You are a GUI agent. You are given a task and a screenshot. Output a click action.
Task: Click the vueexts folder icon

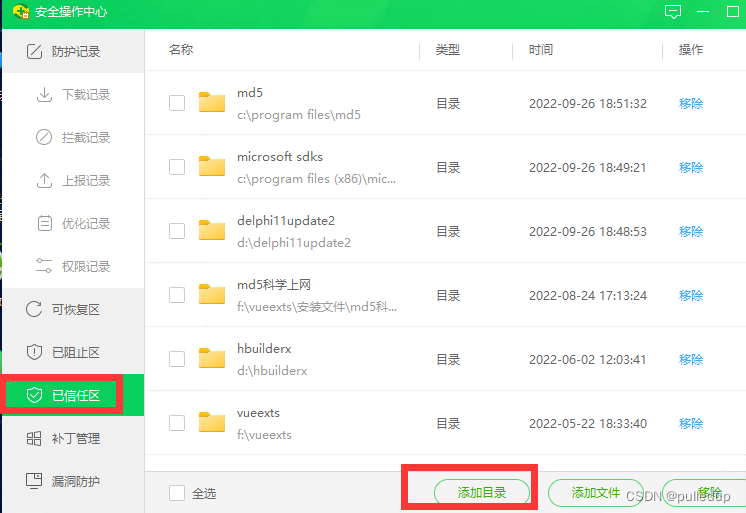212,422
